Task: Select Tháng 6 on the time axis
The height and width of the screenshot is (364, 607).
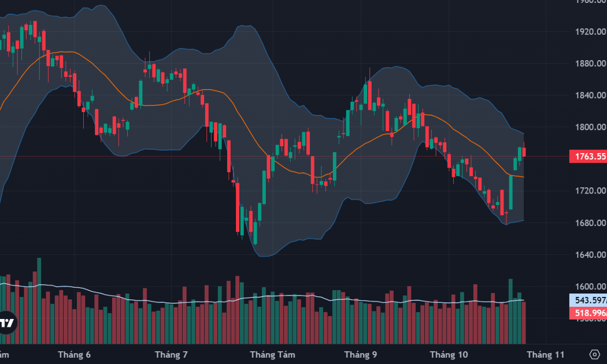Action: 74,355
